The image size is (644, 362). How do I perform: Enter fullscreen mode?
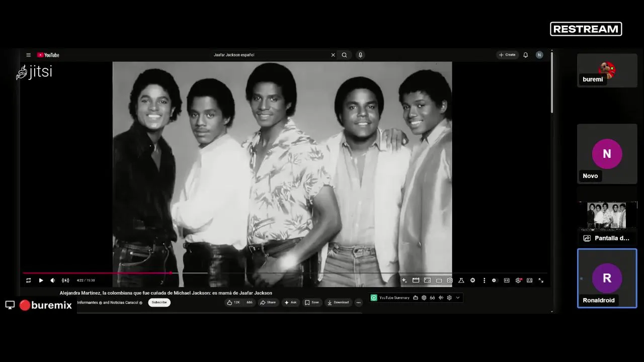[x=541, y=280]
